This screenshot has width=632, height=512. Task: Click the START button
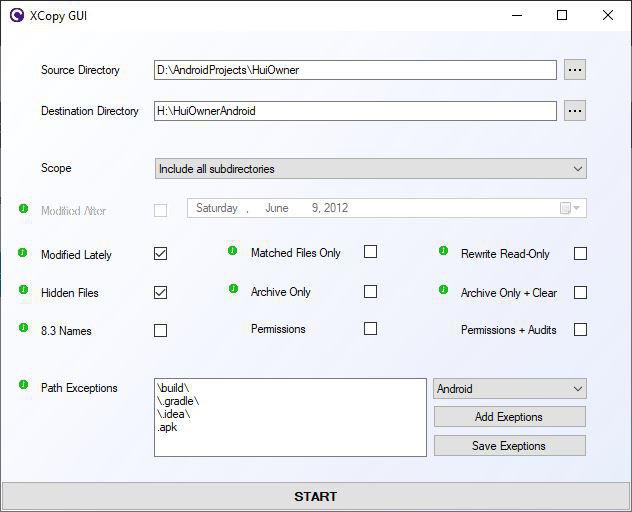click(316, 496)
